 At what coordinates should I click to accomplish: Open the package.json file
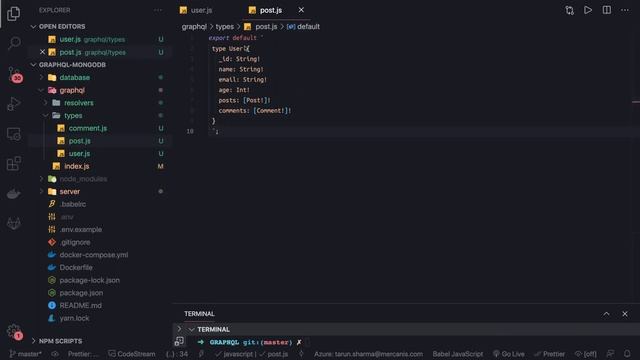(x=81, y=293)
